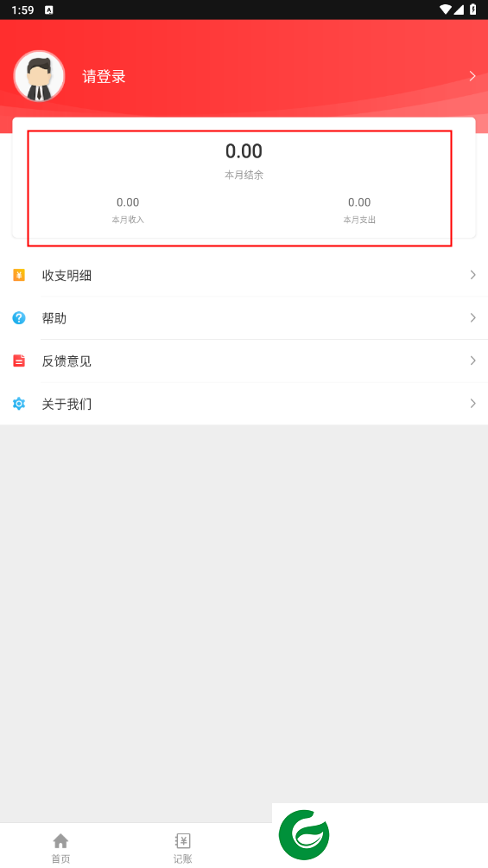Viewport: 488px width, 868px height.
Task: Open the 收支明细 entry
Action: click(x=244, y=275)
